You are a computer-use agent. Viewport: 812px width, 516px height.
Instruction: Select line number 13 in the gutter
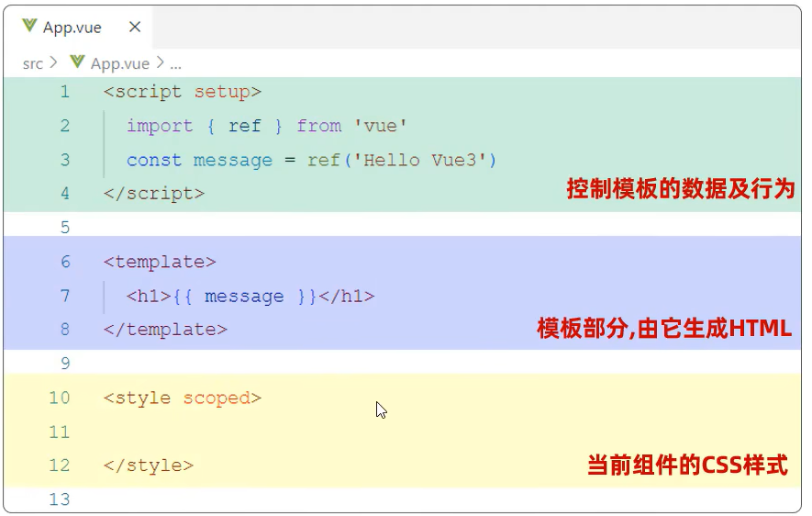[60, 499]
